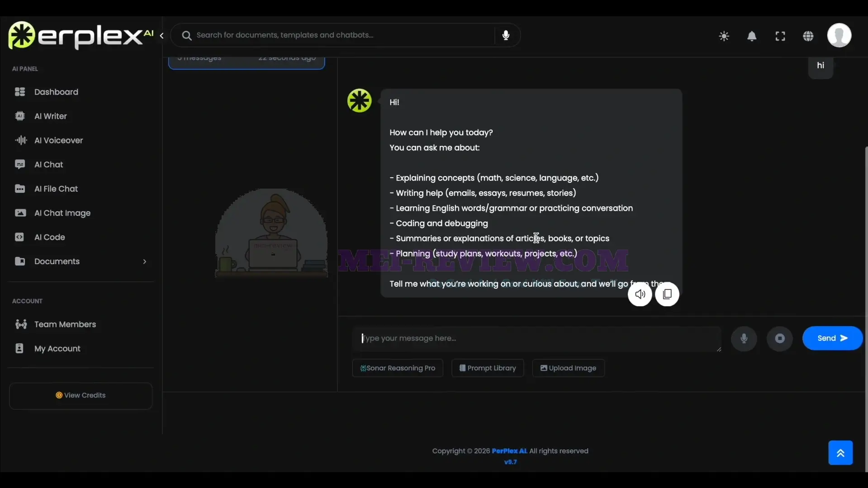Click message text input field
Image resolution: width=868 pixels, height=488 pixels.
(536, 339)
